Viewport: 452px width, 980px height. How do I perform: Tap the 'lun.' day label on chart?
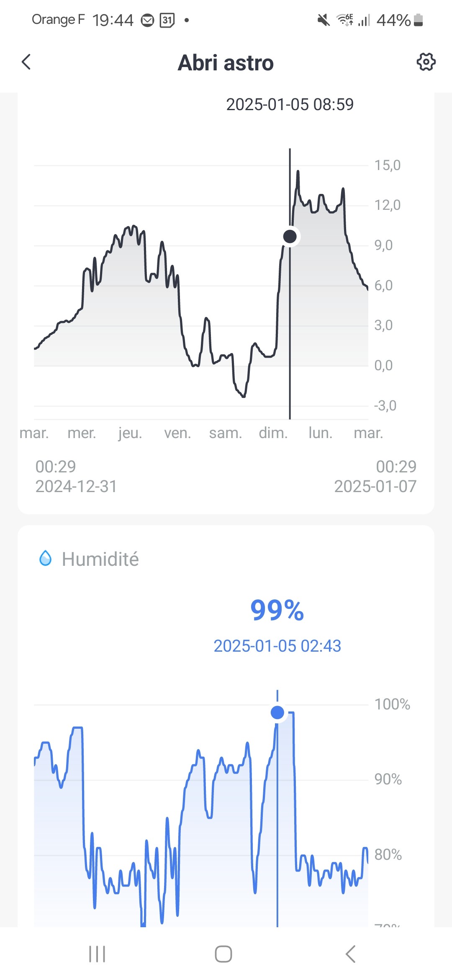(x=321, y=433)
